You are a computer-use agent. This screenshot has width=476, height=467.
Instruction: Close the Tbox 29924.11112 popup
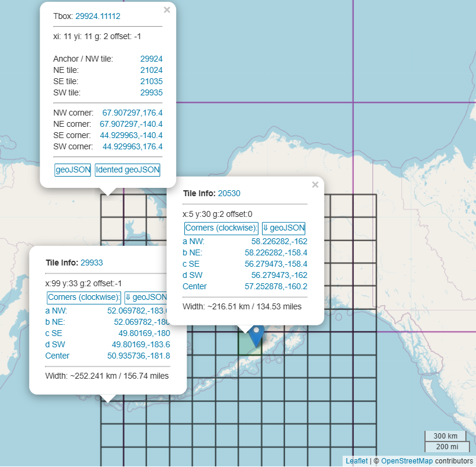pos(167,10)
